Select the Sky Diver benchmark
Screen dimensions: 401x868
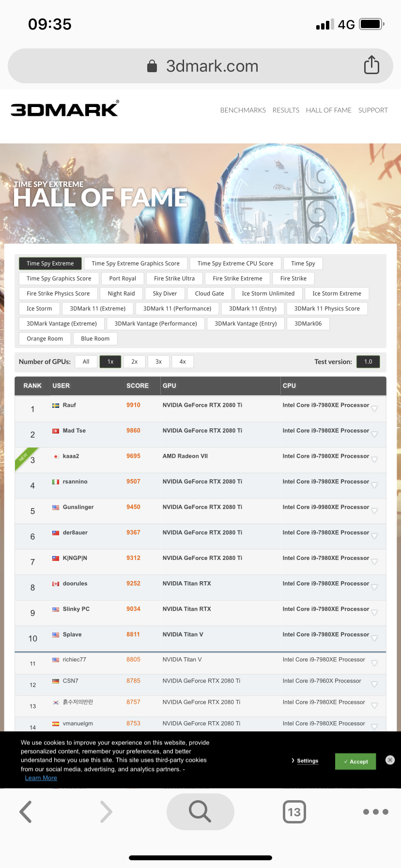[x=165, y=294]
